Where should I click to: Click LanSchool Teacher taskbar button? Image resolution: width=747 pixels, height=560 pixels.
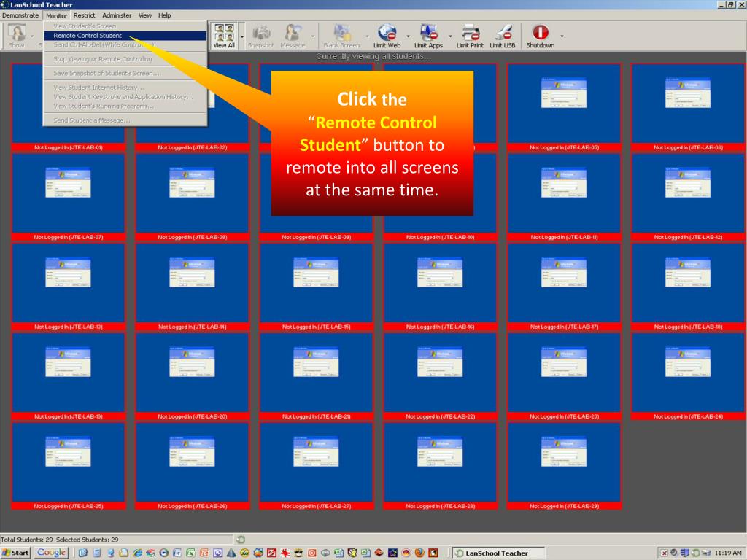click(x=498, y=553)
